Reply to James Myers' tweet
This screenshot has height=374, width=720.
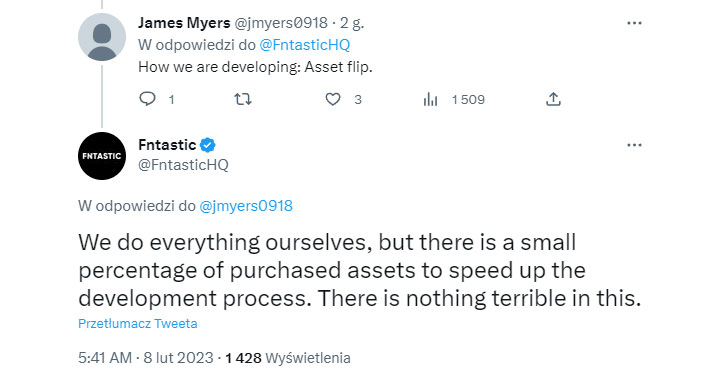147,99
